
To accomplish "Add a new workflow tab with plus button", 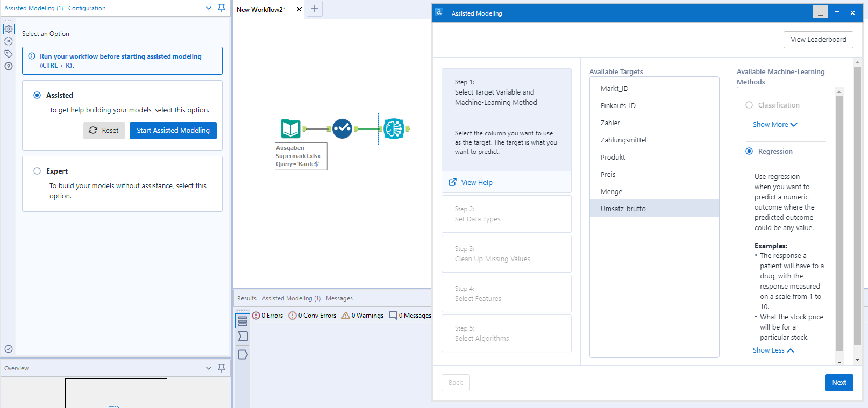I will pos(315,9).
